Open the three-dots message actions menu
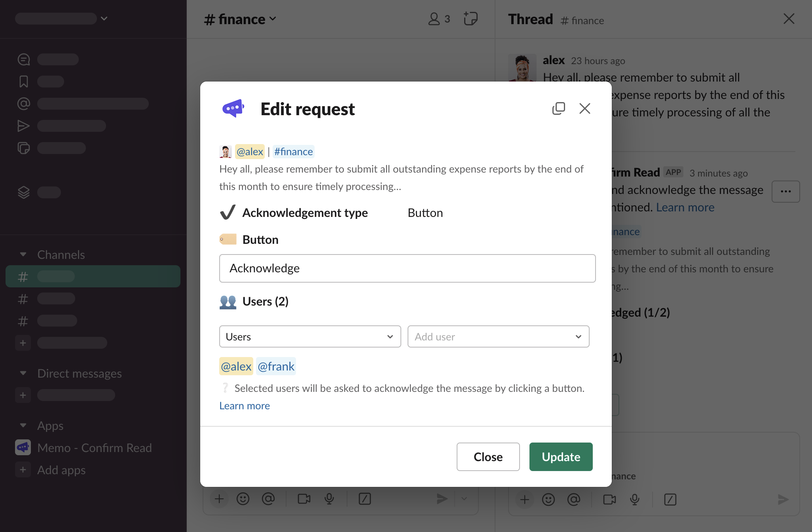The width and height of the screenshot is (812, 532). click(785, 192)
